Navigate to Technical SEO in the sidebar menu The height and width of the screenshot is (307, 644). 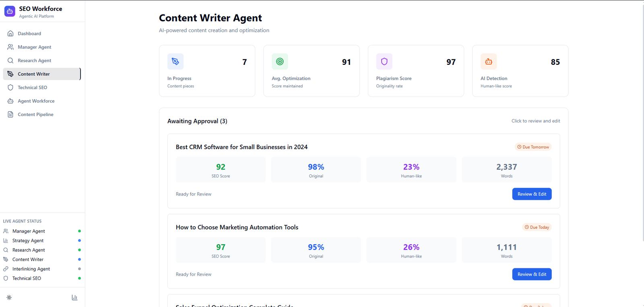42,87
